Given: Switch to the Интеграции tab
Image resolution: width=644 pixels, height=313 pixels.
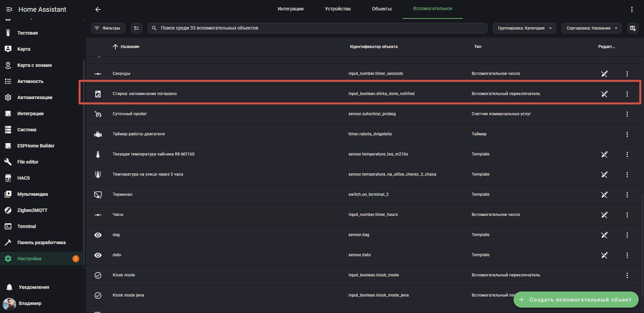Looking at the screenshot, I should click(290, 9).
